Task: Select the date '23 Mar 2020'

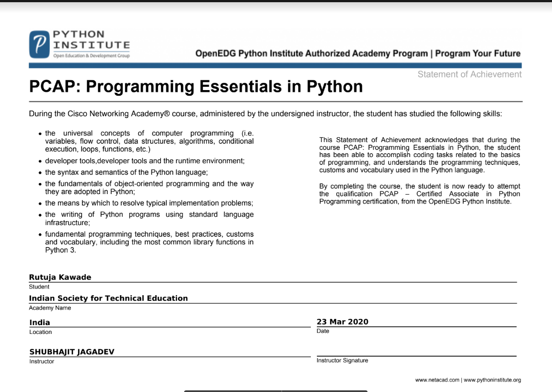Action: click(342, 322)
